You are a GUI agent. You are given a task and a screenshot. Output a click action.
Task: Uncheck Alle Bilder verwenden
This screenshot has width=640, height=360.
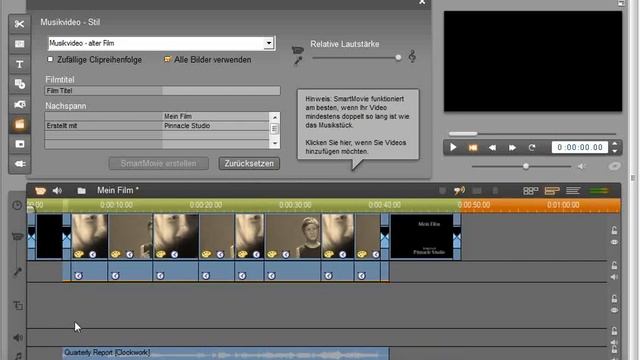(x=167, y=60)
